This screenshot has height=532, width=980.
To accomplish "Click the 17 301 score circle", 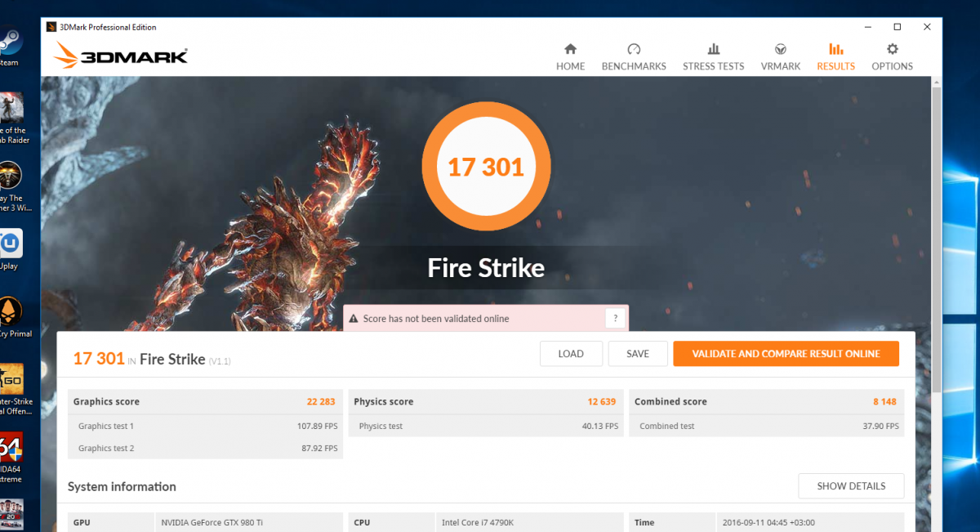I will click(x=486, y=167).
